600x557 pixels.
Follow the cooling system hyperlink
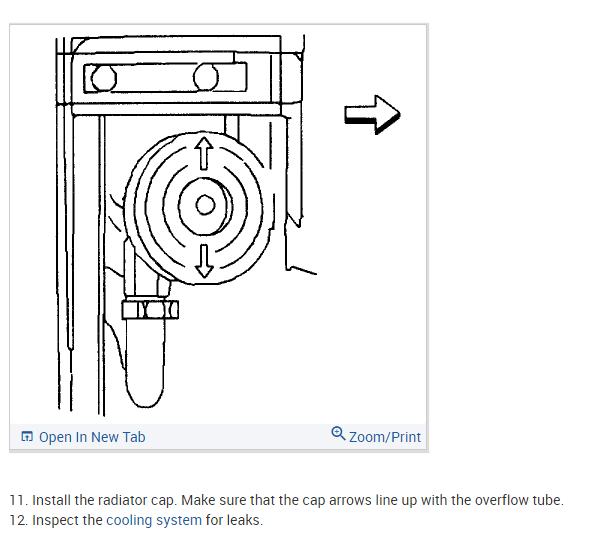point(154,520)
